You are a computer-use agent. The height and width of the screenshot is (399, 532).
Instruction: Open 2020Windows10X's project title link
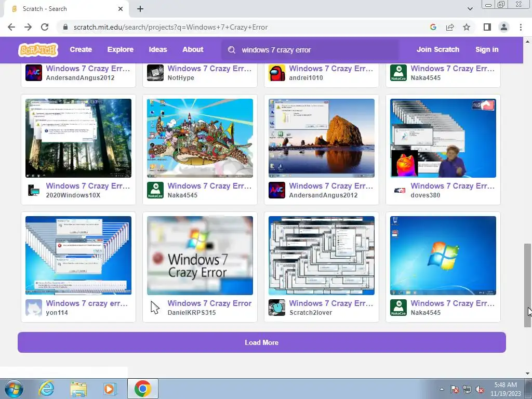tap(88, 186)
